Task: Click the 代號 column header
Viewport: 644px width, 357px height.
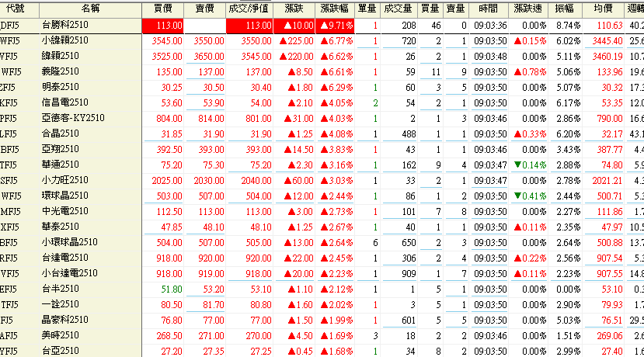Action: coord(15,9)
